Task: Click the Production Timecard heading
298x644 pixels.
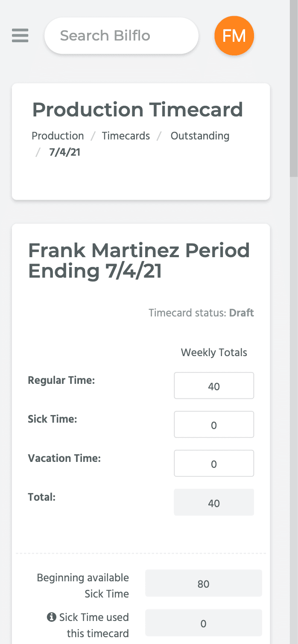Action: tap(137, 110)
